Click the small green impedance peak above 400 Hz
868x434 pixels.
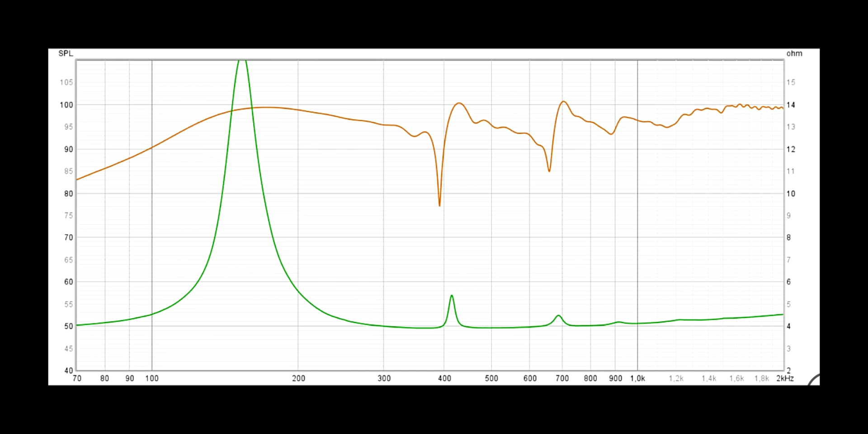(452, 296)
